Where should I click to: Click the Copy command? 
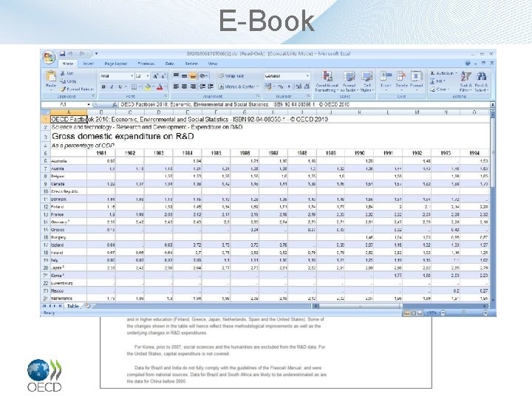point(68,81)
